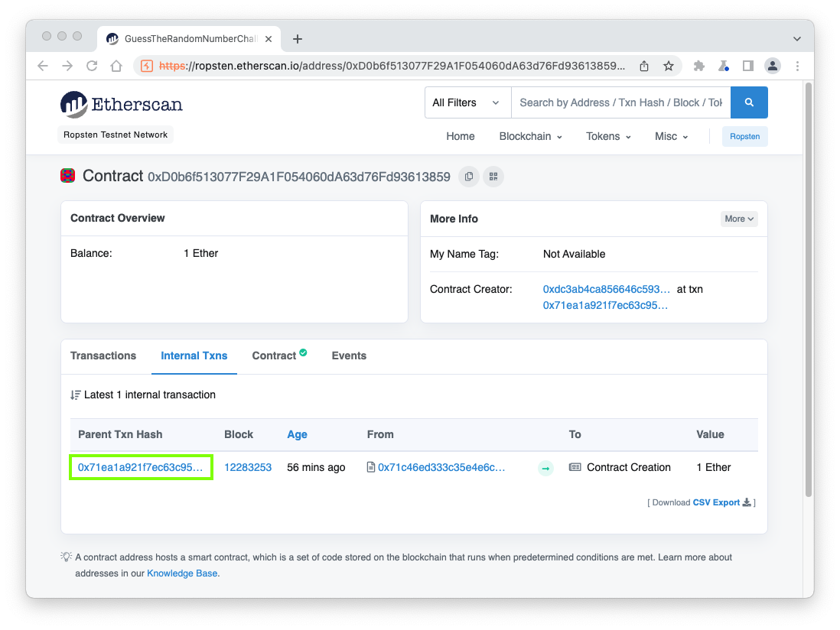Screen dimensions: 840x630
Task: Toggle the browser side panel icon
Action: click(x=748, y=66)
